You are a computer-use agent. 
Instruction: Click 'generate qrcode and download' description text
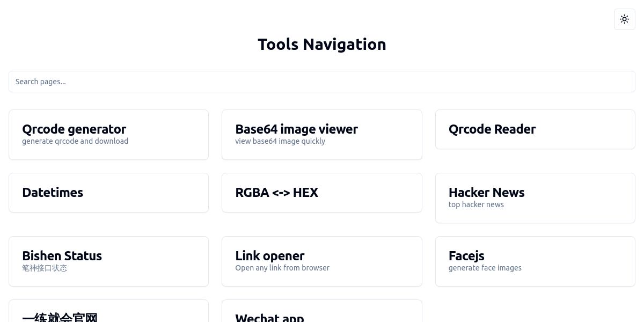coord(75,141)
